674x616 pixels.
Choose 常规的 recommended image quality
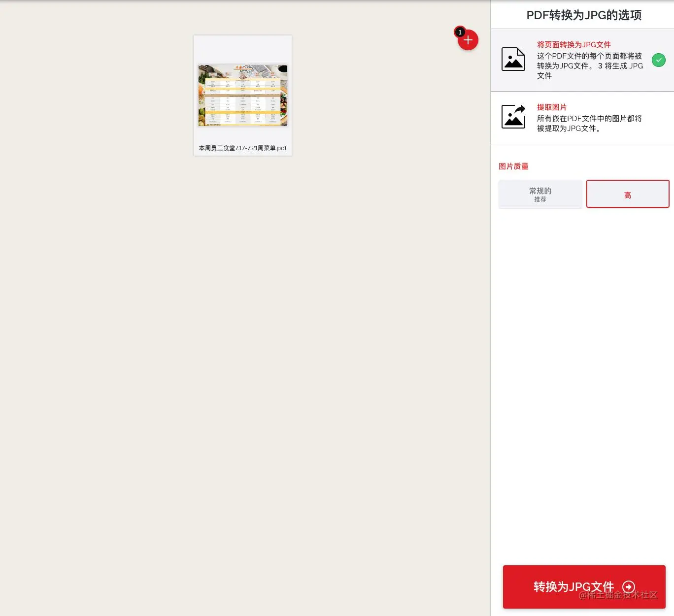pyautogui.click(x=540, y=194)
